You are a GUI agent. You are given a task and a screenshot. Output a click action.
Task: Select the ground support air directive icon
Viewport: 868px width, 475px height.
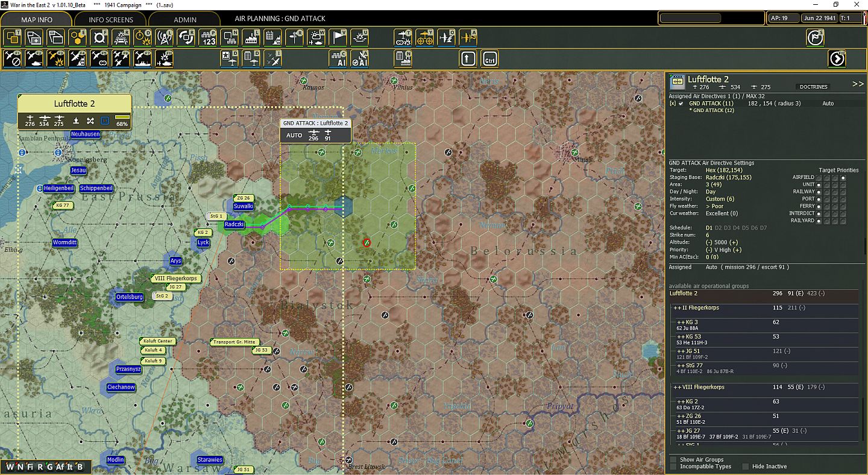[x=34, y=58]
